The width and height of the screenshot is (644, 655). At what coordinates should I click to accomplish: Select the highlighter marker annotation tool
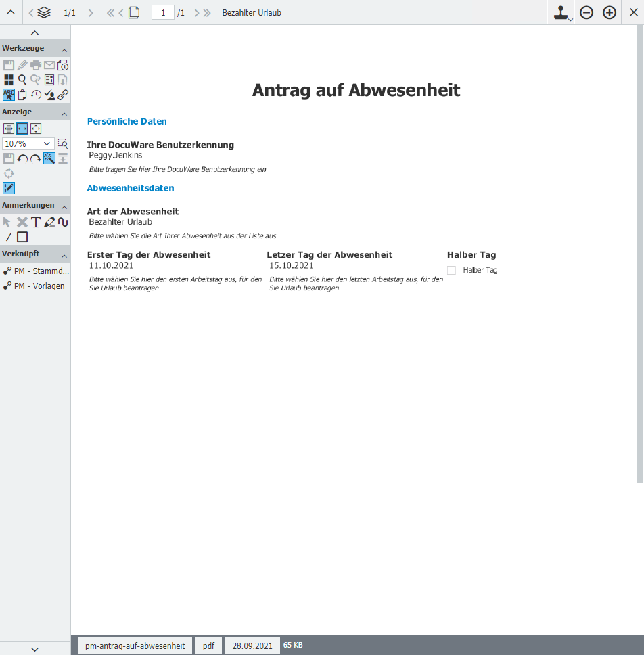(49, 222)
